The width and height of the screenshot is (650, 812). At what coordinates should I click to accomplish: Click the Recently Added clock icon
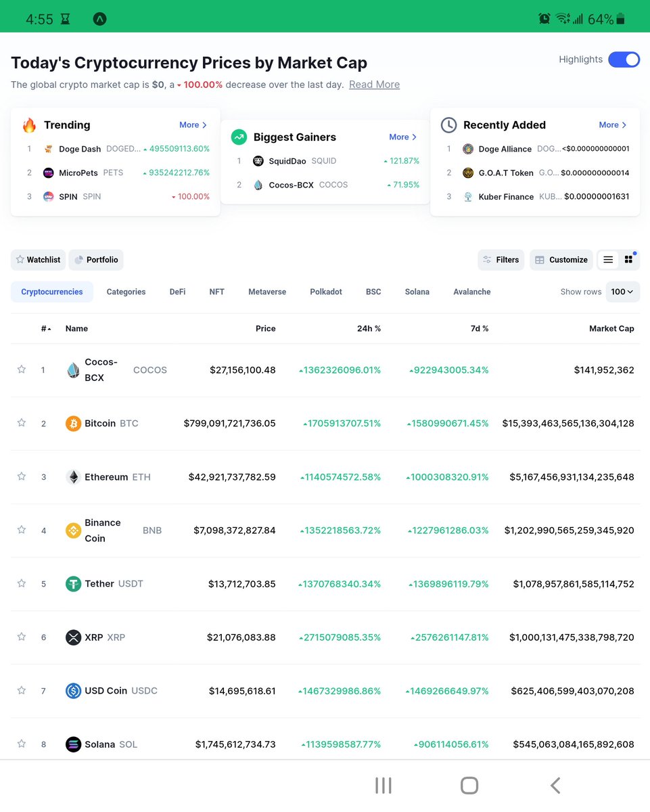[448, 125]
